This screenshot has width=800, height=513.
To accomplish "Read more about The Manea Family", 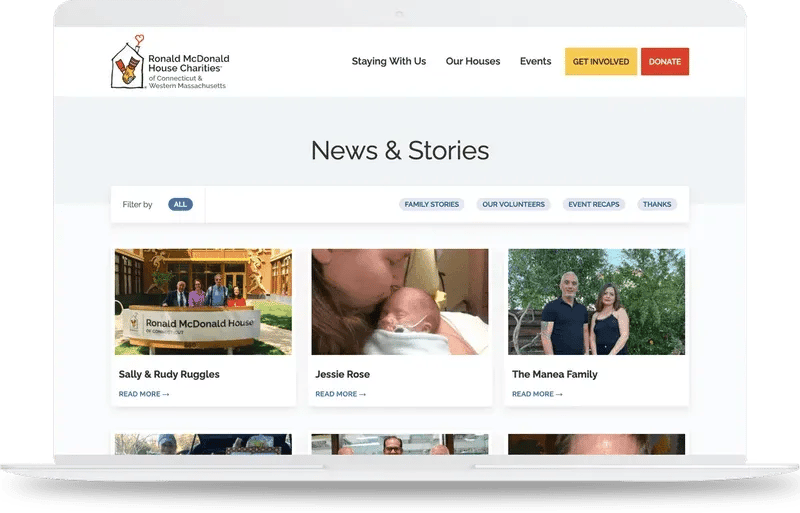I will coord(537,394).
